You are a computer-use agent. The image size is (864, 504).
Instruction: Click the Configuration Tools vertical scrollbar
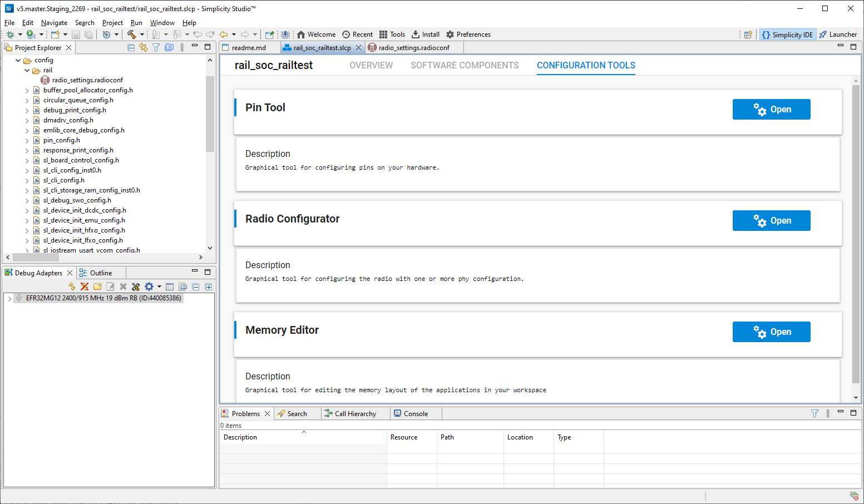(x=856, y=234)
